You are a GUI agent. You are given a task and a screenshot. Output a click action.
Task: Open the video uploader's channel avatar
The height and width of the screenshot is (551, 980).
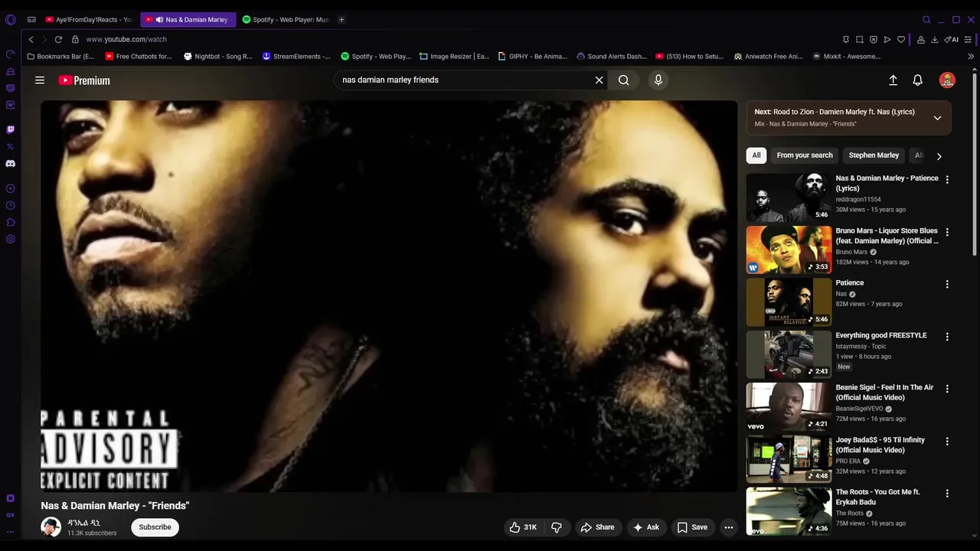(x=51, y=527)
